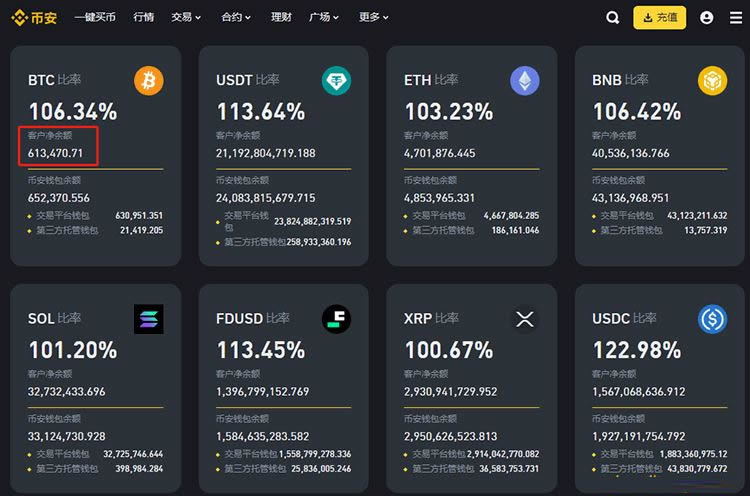Image resolution: width=750 pixels, height=496 pixels.
Task: Click the USDT Tether coin icon
Action: [336, 80]
